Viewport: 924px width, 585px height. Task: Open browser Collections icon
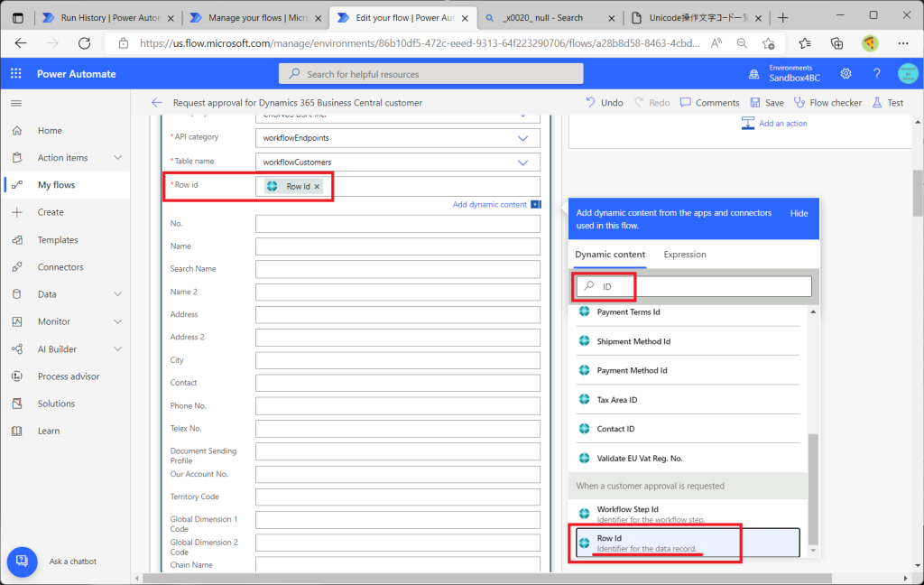pos(836,43)
